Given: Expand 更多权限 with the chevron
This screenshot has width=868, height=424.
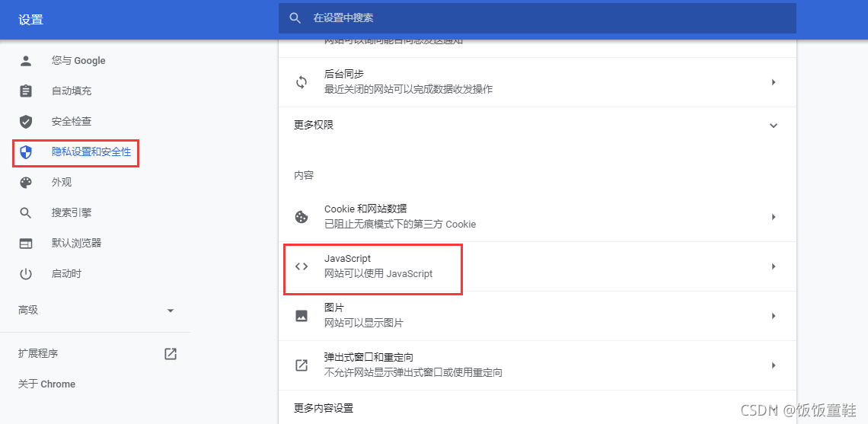Looking at the screenshot, I should [774, 126].
